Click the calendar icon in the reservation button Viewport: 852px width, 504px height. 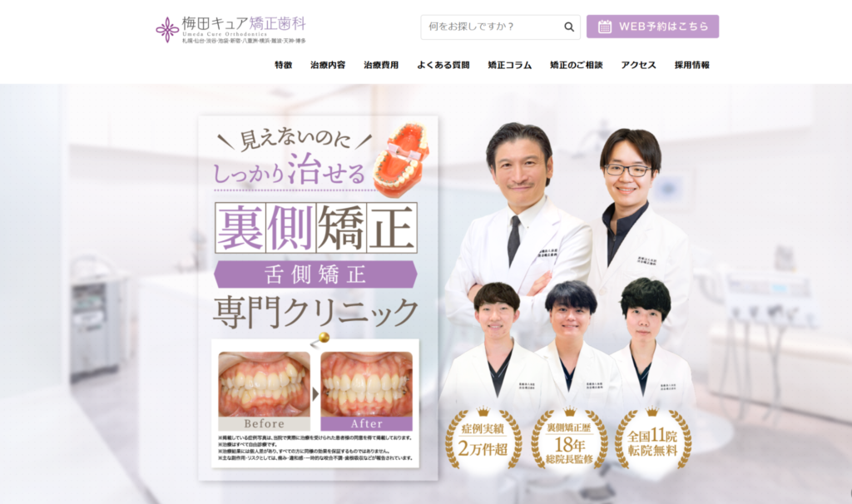tap(605, 27)
